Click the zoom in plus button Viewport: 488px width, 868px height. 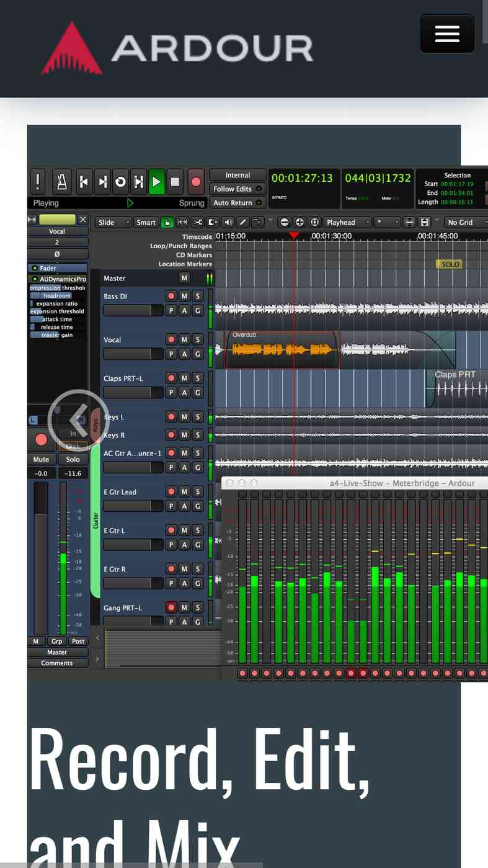coord(299,222)
